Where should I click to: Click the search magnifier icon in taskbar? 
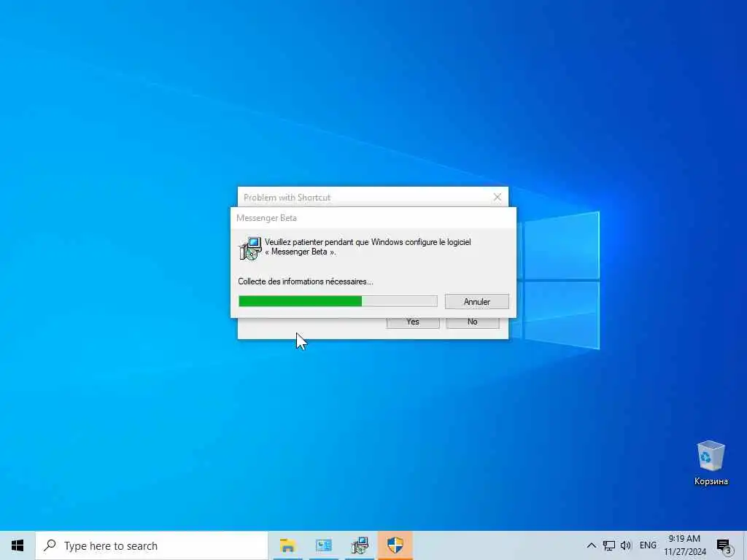(50, 545)
